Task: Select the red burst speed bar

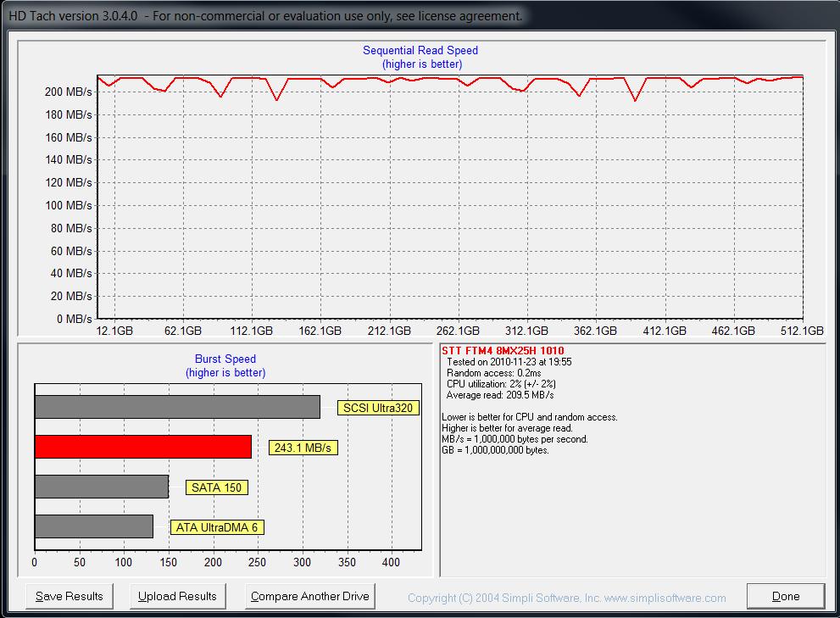Action: pos(143,447)
